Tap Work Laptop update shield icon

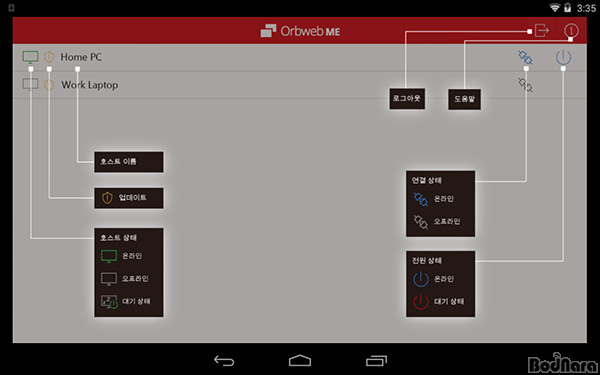pyautogui.click(x=49, y=85)
